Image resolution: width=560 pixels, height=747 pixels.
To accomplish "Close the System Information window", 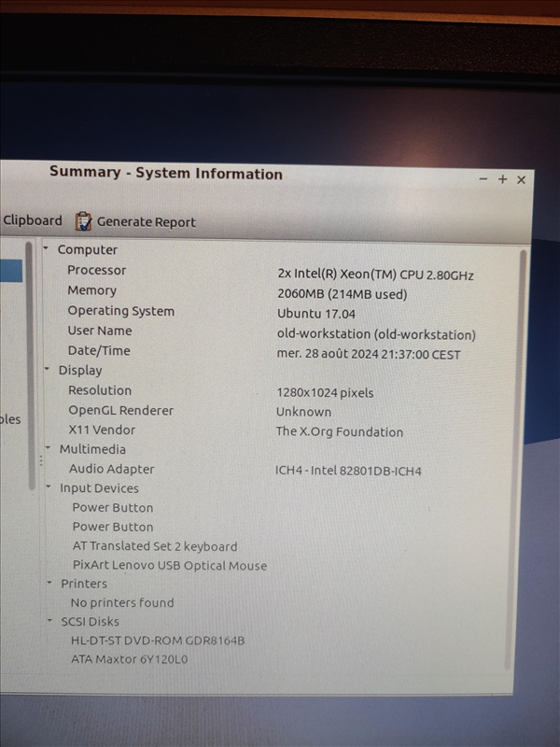I will 521,179.
